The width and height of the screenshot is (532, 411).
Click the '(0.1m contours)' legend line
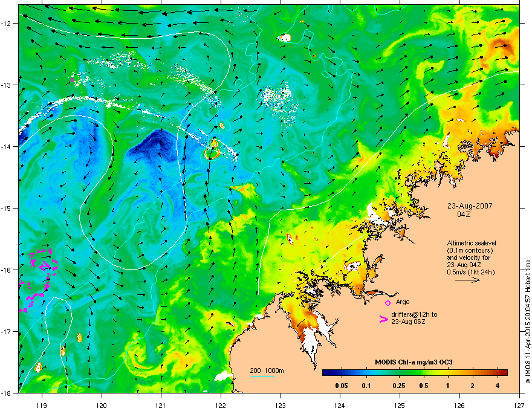pos(470,251)
